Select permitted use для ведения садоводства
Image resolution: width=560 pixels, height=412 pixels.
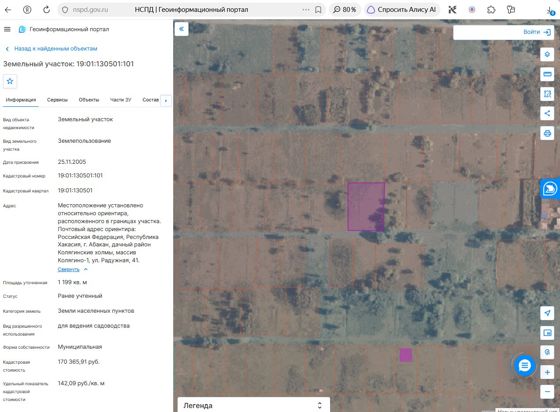point(94,326)
